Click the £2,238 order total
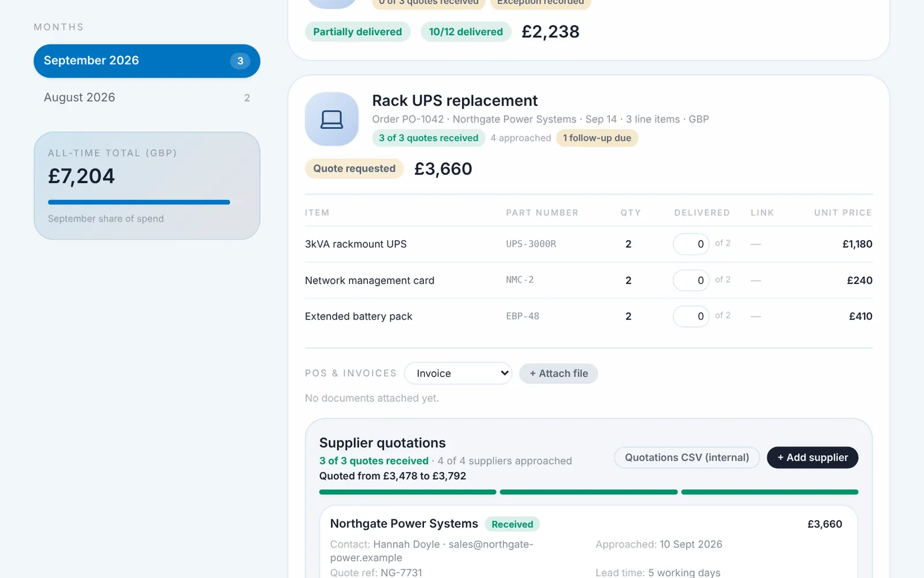The height and width of the screenshot is (578, 924). pos(550,32)
